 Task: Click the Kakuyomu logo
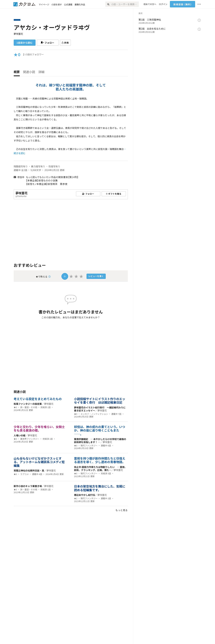tap(24, 4)
